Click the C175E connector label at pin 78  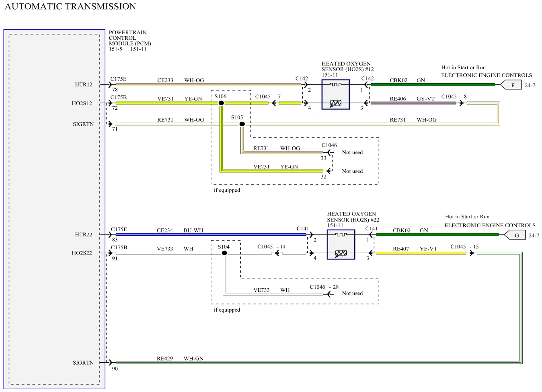click(118, 79)
